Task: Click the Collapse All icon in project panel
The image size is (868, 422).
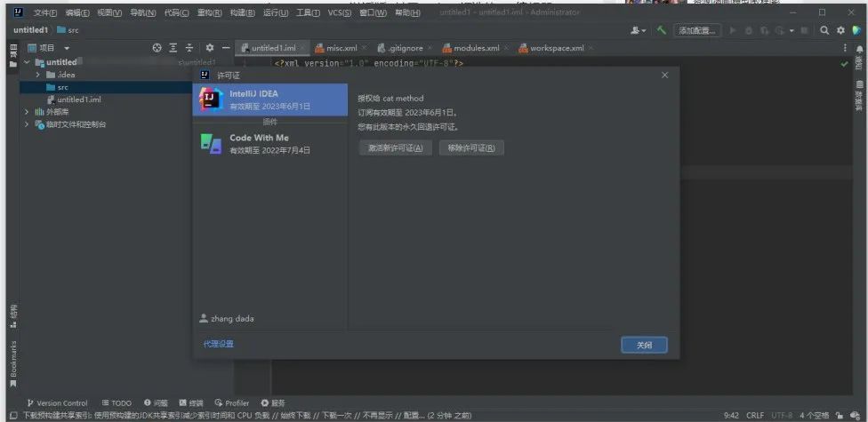Action: (x=189, y=48)
